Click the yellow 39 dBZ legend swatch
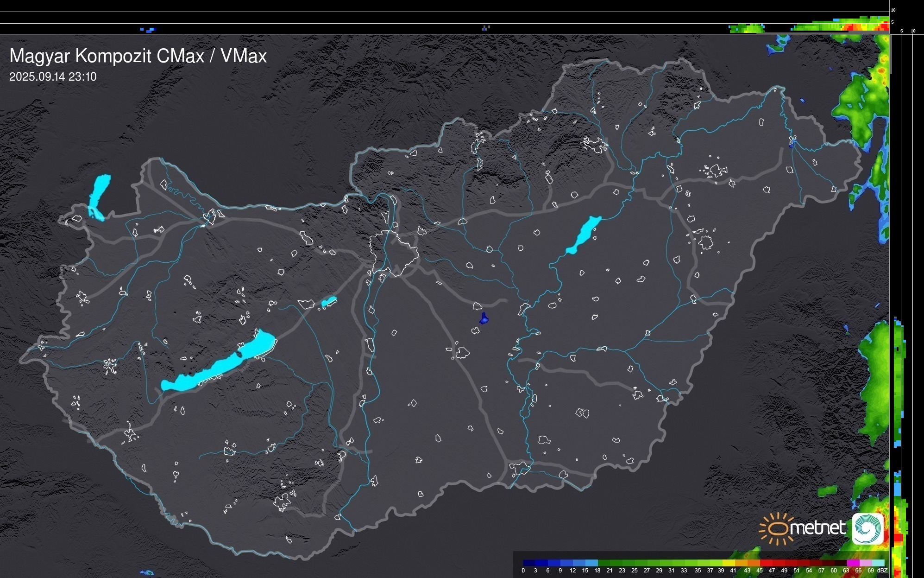The width and height of the screenshot is (924, 578). click(729, 563)
